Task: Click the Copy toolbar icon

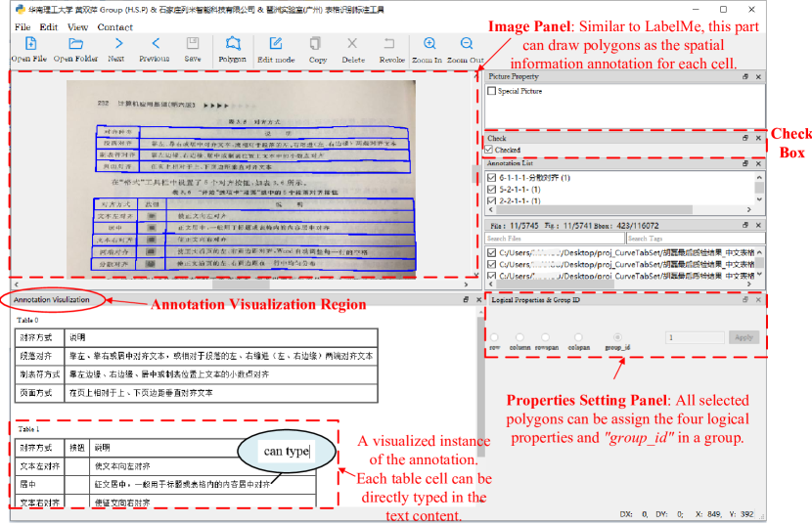Action: coord(315,43)
